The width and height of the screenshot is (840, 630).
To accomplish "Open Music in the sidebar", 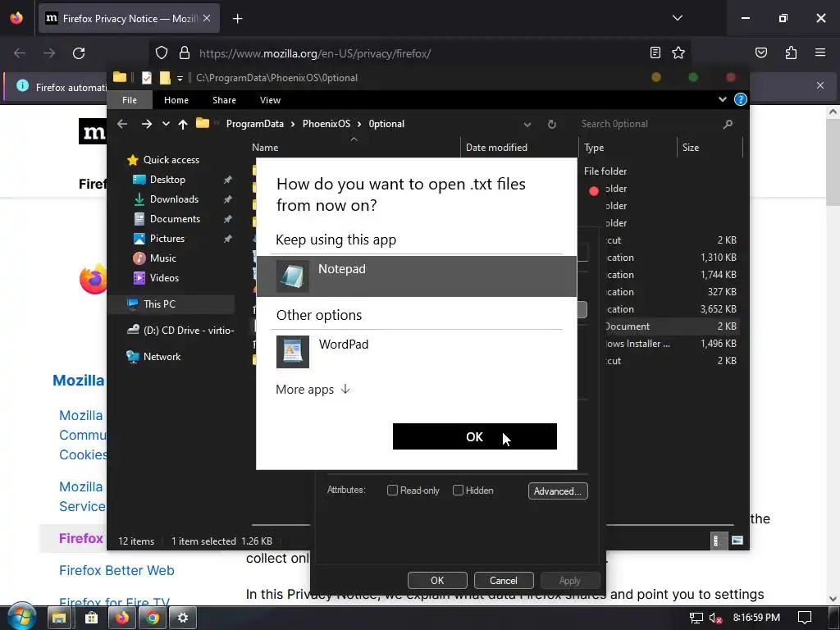I will [x=162, y=258].
